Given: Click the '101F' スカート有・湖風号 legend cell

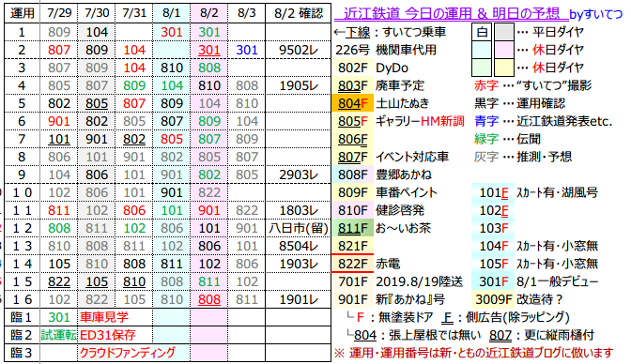Looking at the screenshot, I should (493, 192).
